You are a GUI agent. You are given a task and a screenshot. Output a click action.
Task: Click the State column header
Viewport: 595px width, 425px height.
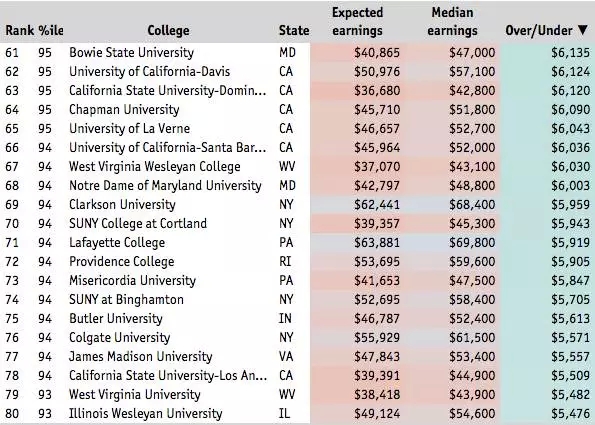[x=294, y=30]
